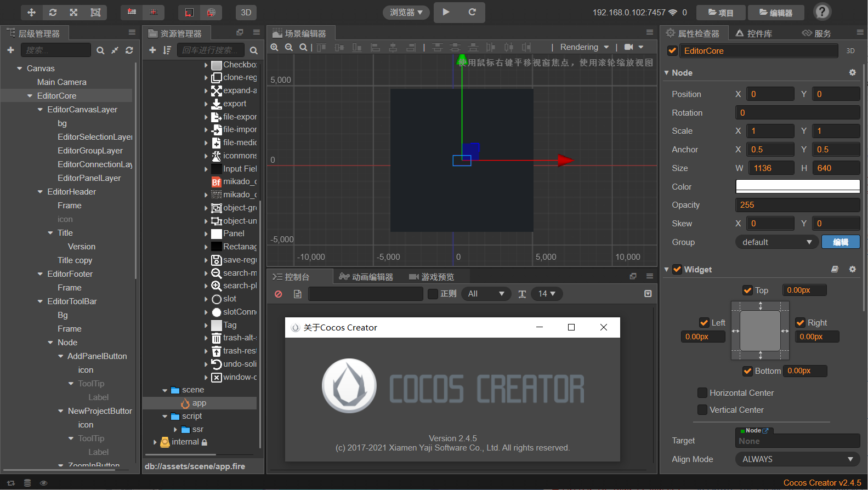
Task: Zoom in on the scene editor
Action: coord(275,47)
